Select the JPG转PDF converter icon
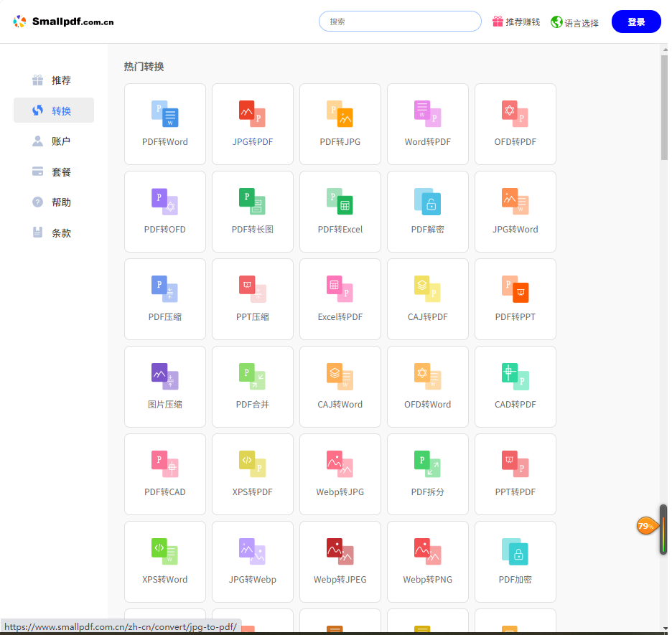672x635 pixels. [252, 114]
